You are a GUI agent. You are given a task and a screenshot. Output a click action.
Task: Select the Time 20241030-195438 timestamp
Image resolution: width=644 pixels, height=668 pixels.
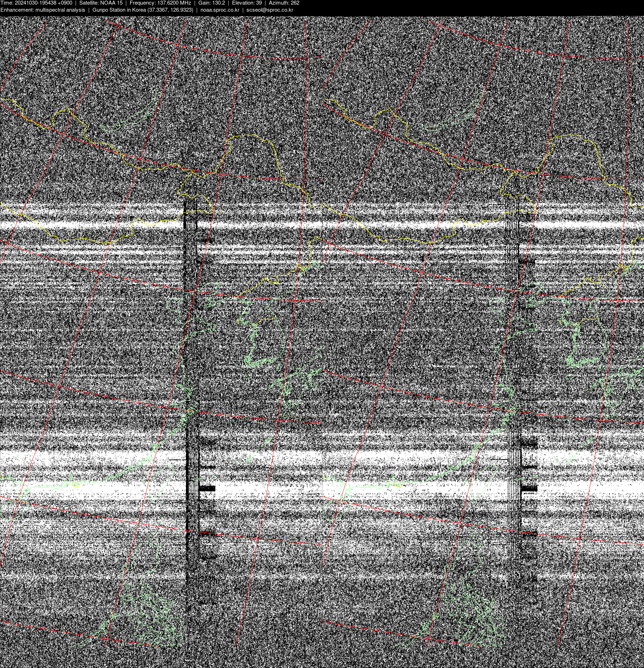coord(36,3)
